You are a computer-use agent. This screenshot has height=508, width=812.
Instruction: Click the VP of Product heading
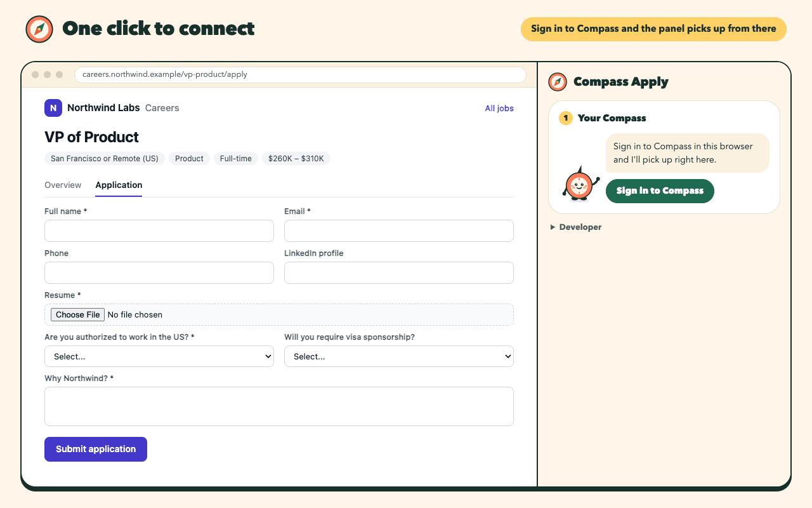point(91,137)
